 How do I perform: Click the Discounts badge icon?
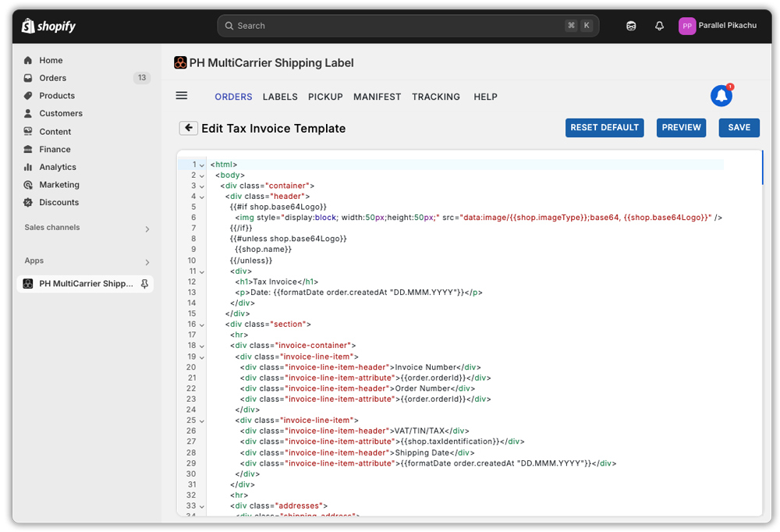tap(28, 203)
